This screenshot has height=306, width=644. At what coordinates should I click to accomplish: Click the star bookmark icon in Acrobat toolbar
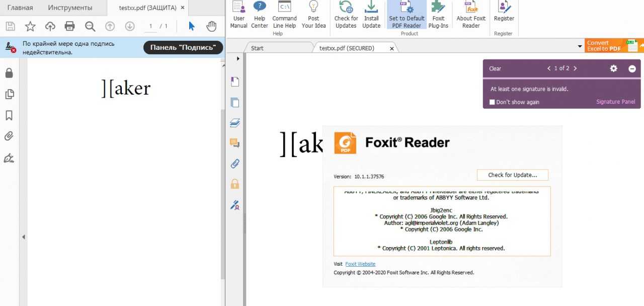(30, 26)
